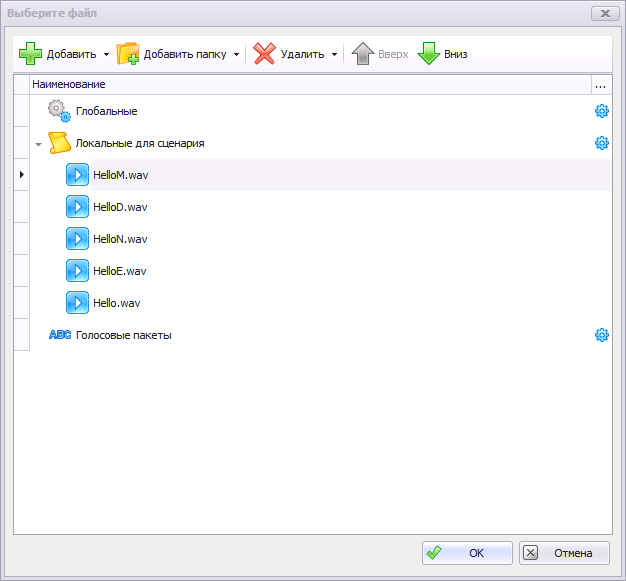Image resolution: width=626 pixels, height=581 pixels.
Task: Open the Добавить папку dropdown arrow
Action: [236, 54]
